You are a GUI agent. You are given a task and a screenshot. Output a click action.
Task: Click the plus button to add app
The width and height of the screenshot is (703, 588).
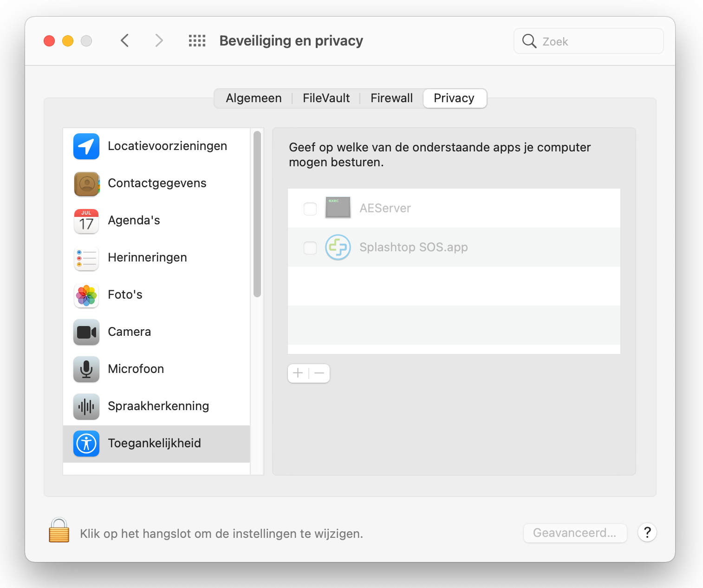(298, 373)
